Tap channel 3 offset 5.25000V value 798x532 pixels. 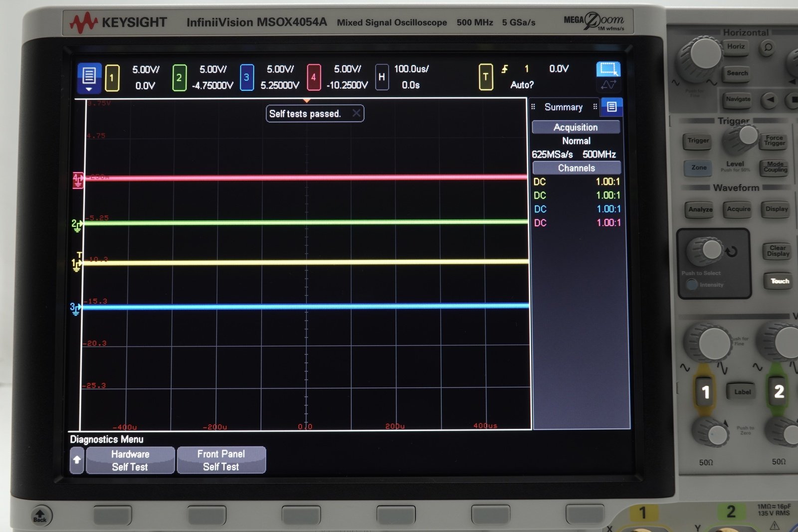tap(280, 85)
